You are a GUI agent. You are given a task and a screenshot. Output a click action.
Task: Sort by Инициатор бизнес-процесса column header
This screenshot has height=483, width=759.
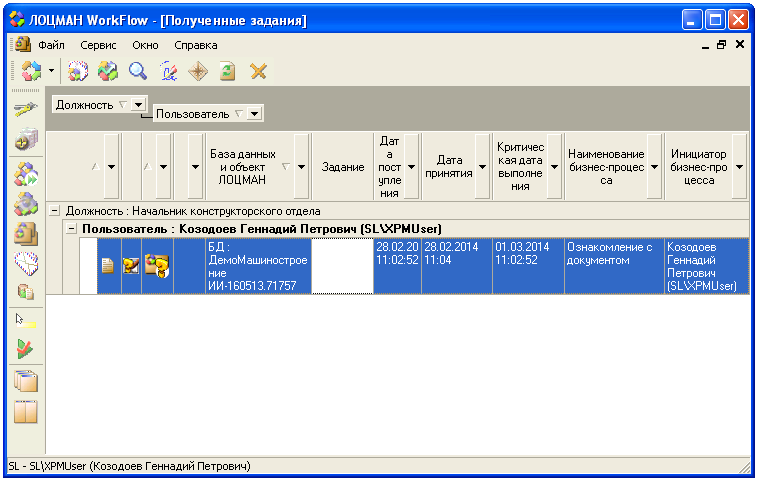click(698, 167)
